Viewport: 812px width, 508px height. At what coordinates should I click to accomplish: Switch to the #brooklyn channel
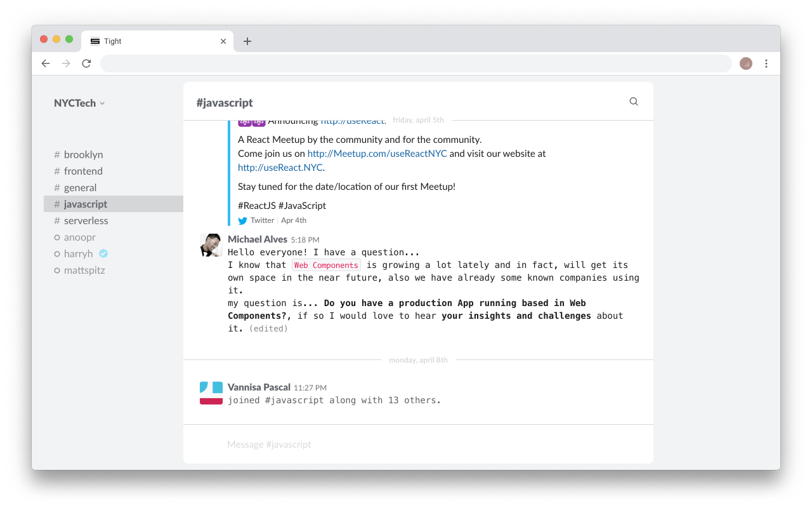pos(82,154)
